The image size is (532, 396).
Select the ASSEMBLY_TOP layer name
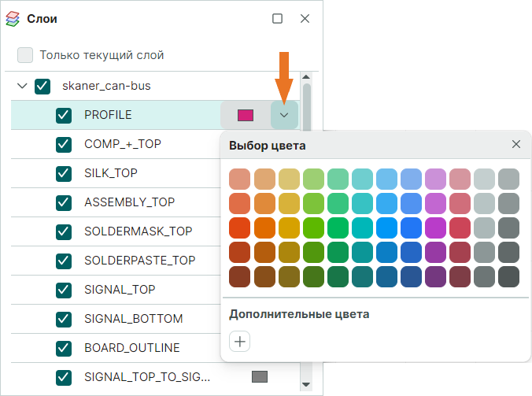pos(129,202)
